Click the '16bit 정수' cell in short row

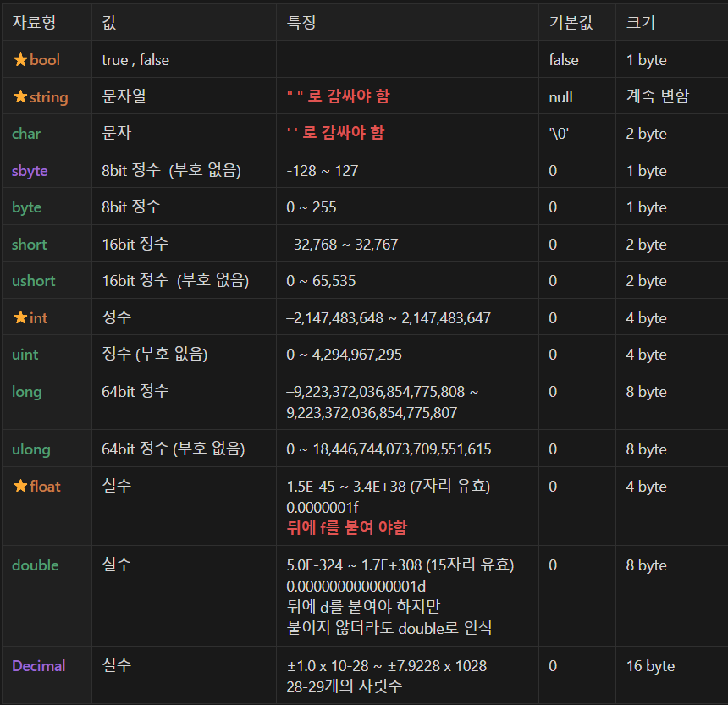point(135,244)
